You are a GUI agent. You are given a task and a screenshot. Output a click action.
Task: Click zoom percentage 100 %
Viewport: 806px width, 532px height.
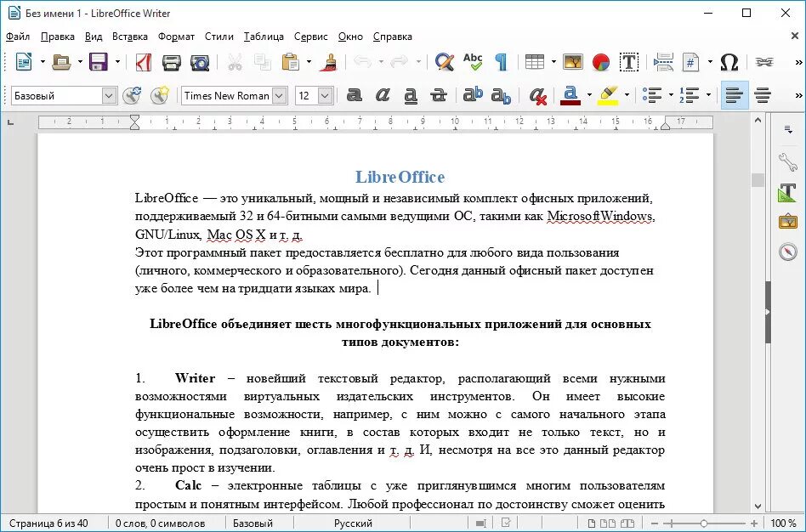[784, 524]
